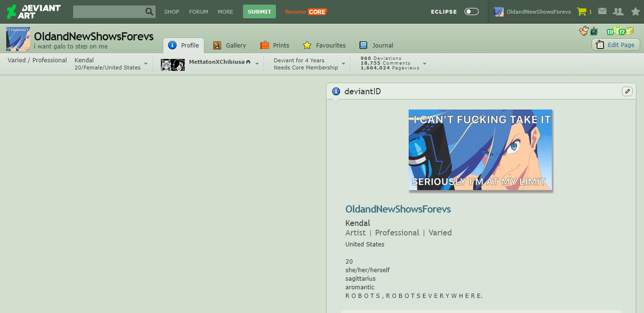Open the SHOP menu

[x=172, y=12]
